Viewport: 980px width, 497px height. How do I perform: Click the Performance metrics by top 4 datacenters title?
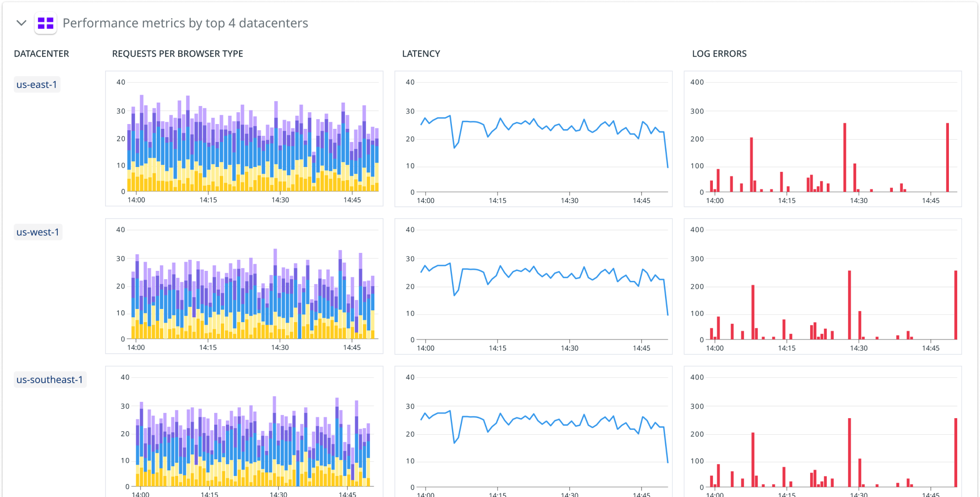185,23
